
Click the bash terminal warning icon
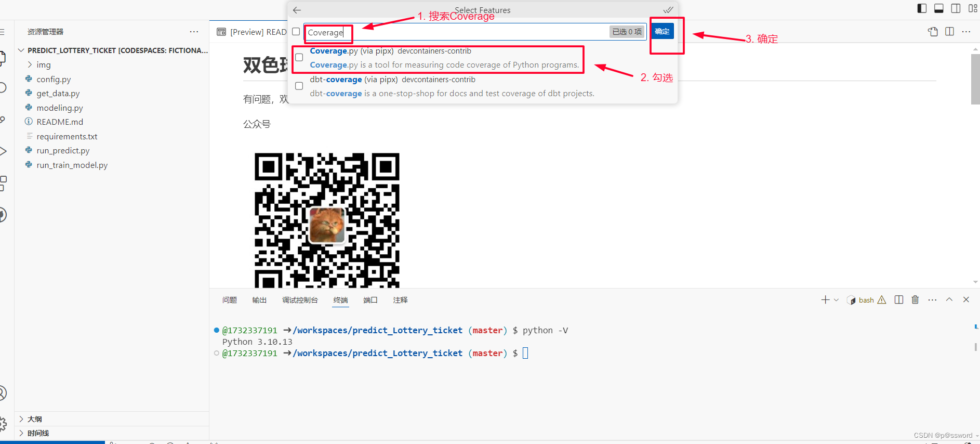[x=882, y=300]
